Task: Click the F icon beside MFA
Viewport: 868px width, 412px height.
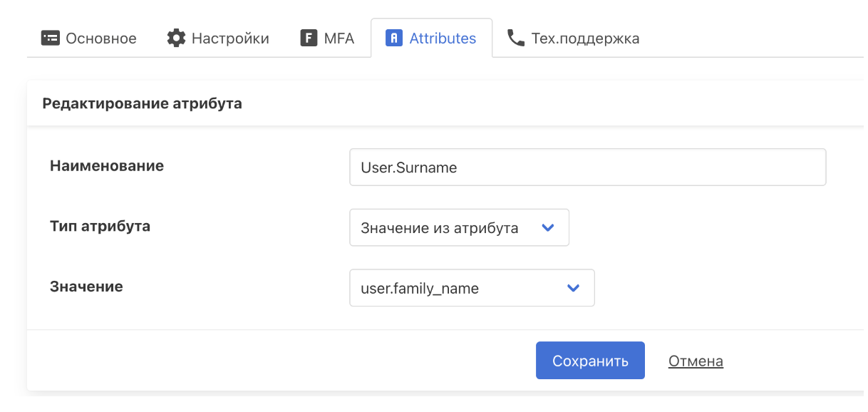Action: pyautogui.click(x=309, y=38)
